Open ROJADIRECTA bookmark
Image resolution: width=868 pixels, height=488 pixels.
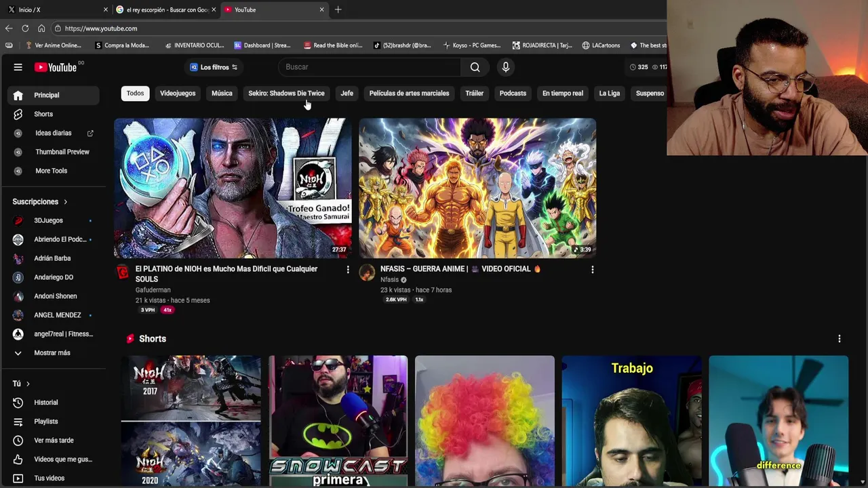pos(542,45)
